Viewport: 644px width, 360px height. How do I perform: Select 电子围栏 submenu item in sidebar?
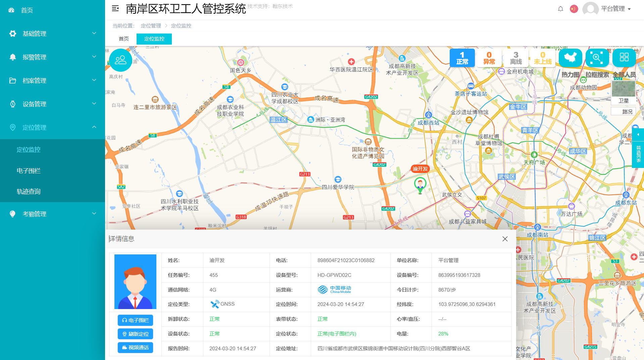click(x=29, y=171)
